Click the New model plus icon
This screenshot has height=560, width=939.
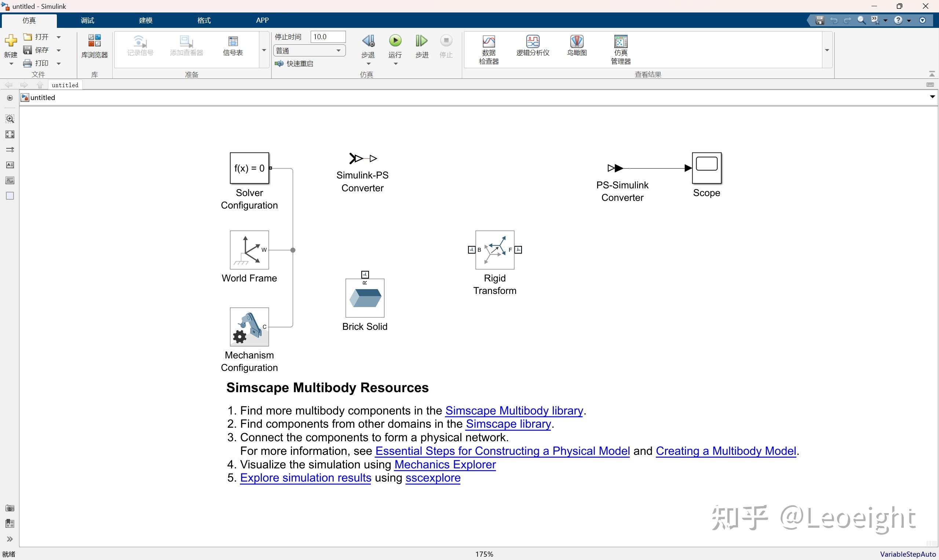[x=11, y=41]
